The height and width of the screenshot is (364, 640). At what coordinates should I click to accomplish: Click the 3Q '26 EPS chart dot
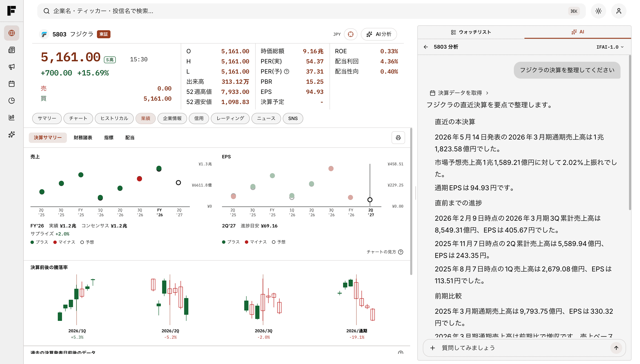(x=331, y=169)
